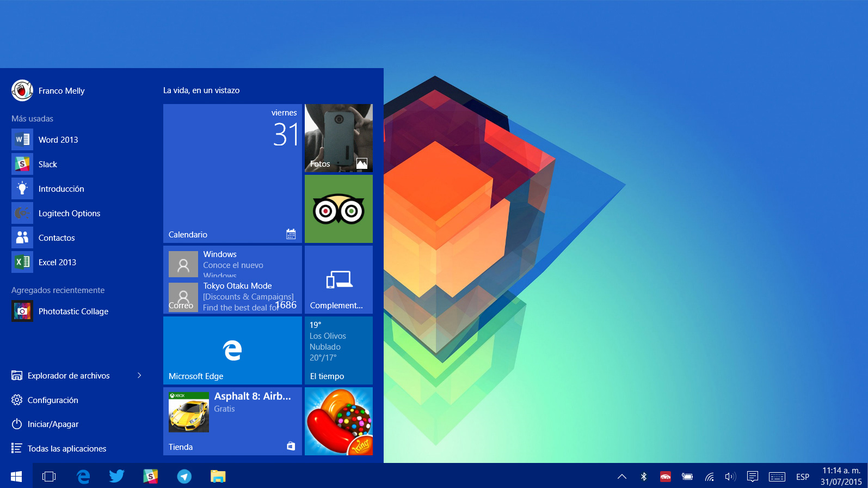868x488 pixels.
Task: Click the Windows Start button
Action: pos(16,476)
